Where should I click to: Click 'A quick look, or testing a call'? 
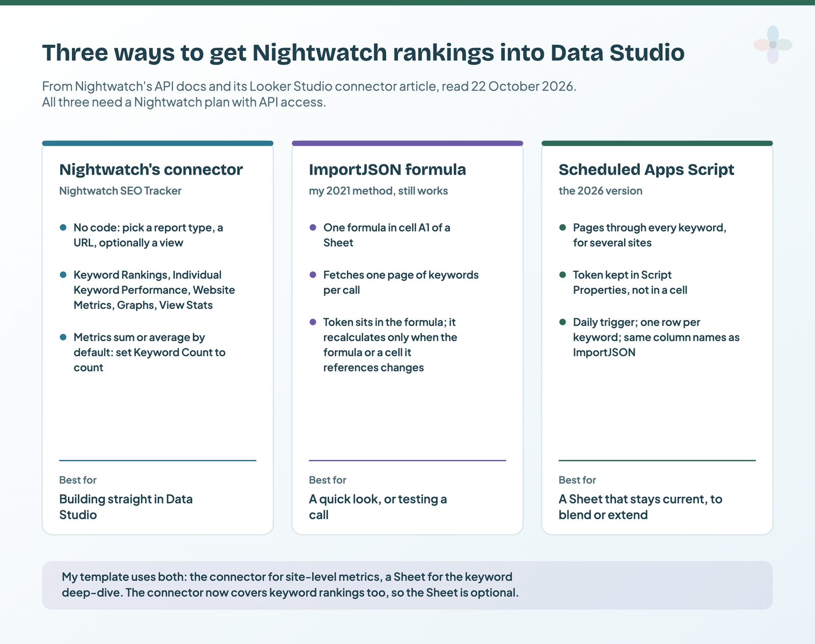tap(378, 507)
